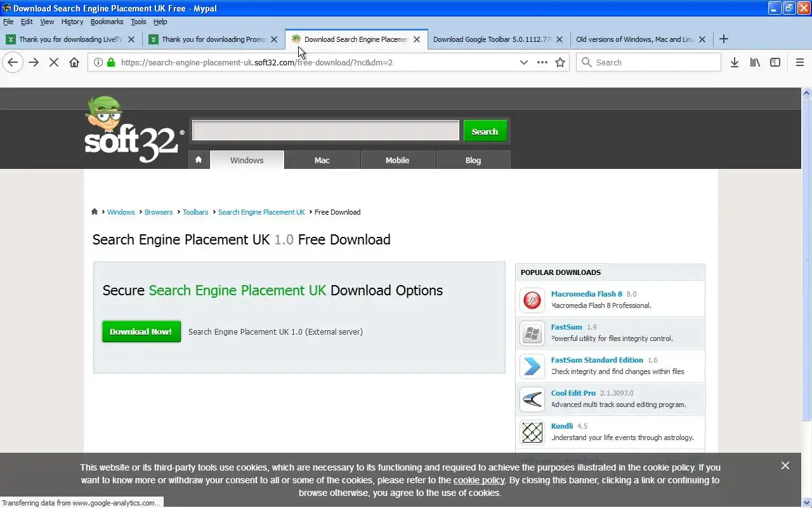This screenshot has height=508, width=812.
Task: Open the Help menu
Action: pyautogui.click(x=160, y=22)
